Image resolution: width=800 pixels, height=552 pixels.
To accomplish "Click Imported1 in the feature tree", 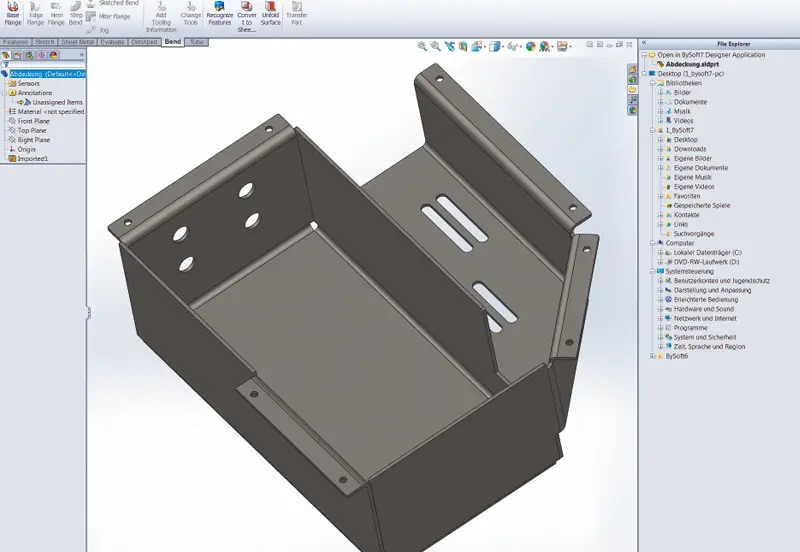I will click(32, 158).
